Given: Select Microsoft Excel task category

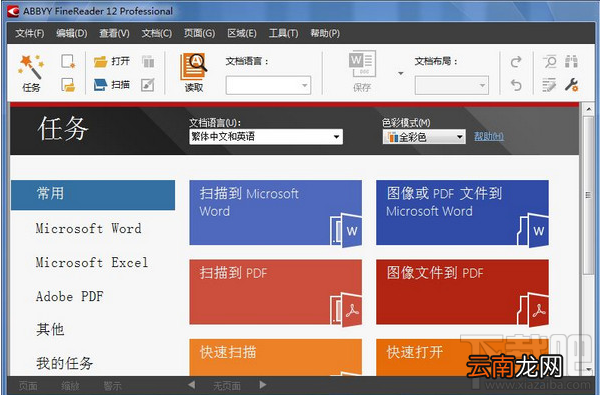Looking at the screenshot, I should click(x=92, y=263).
